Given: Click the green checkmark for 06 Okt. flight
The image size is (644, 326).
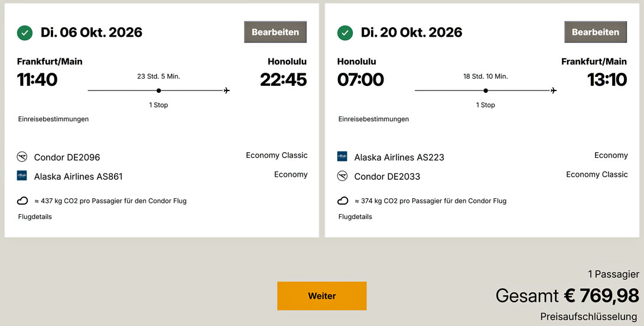Looking at the screenshot, I should (24, 33).
